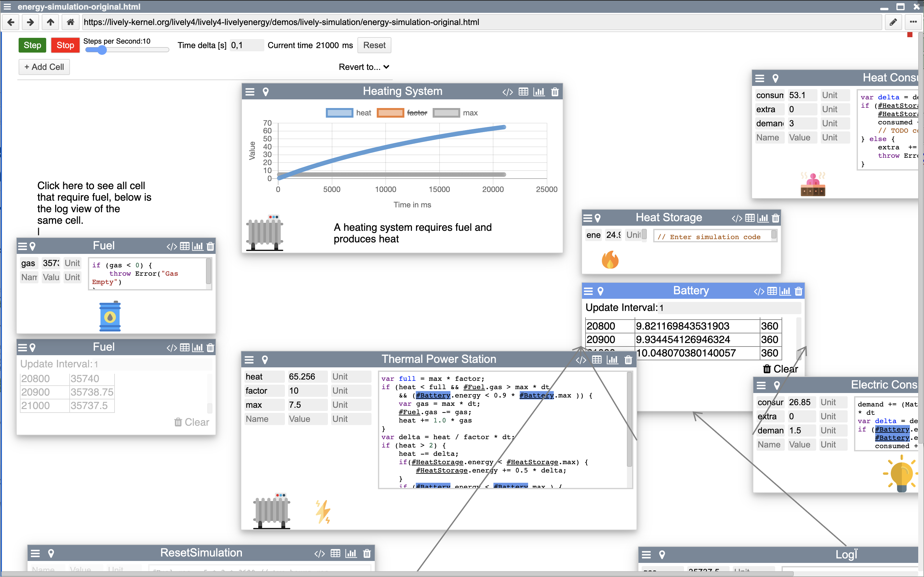Open Heating System code view icon
Screen dimensions: 924x577
pyautogui.click(x=508, y=92)
